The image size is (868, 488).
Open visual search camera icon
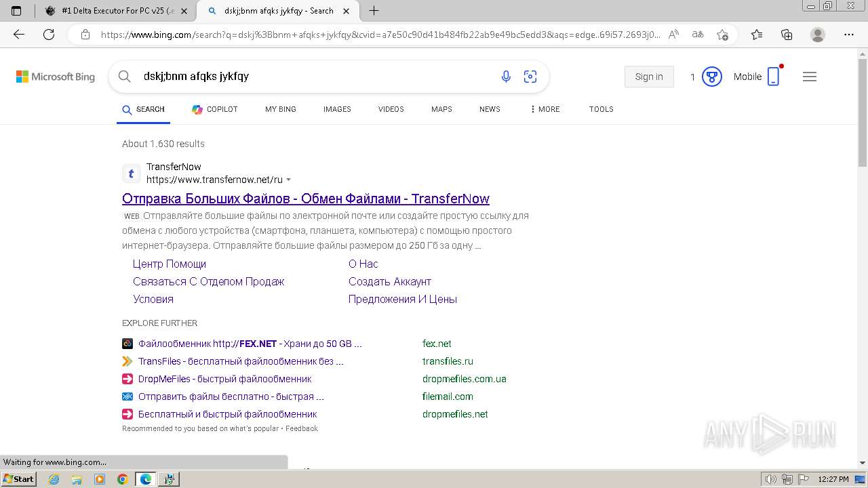point(530,77)
